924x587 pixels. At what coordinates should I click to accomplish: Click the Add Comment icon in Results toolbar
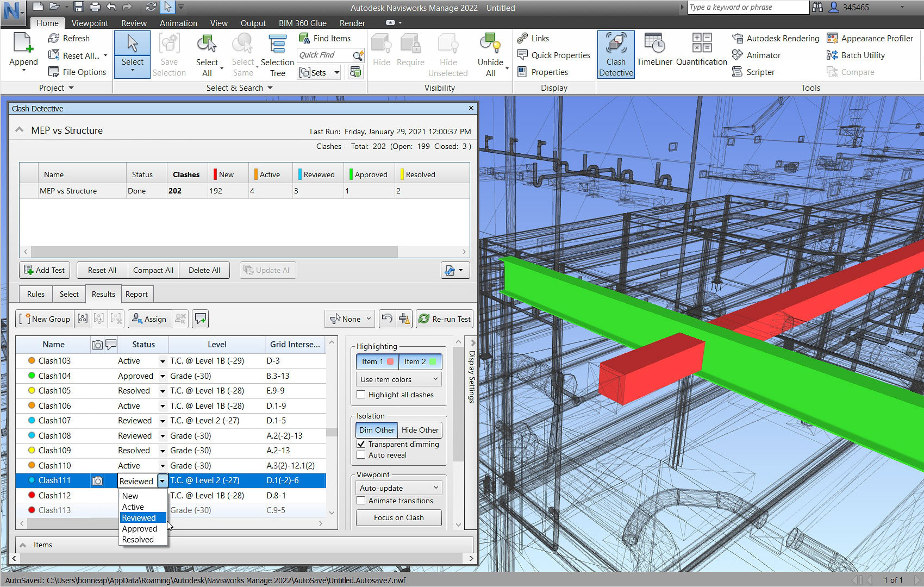(201, 319)
